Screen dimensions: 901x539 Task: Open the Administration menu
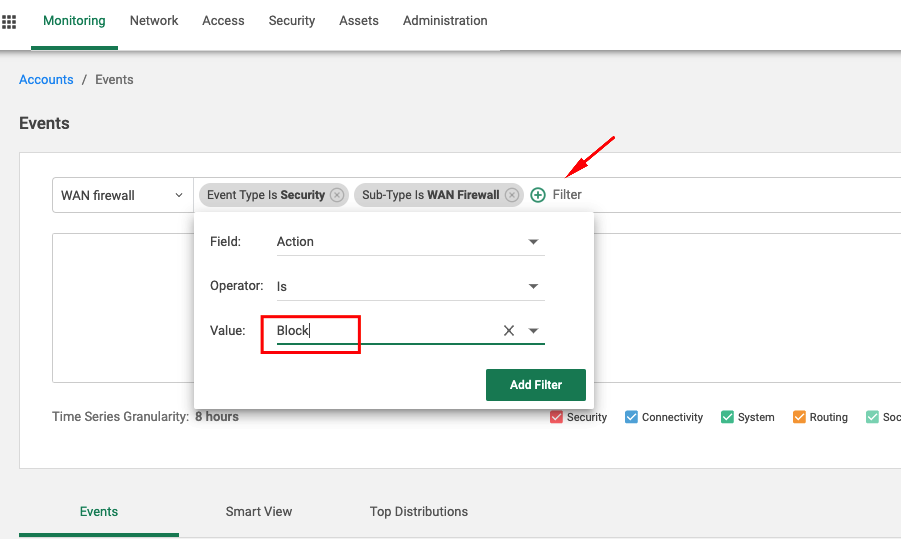pos(445,21)
